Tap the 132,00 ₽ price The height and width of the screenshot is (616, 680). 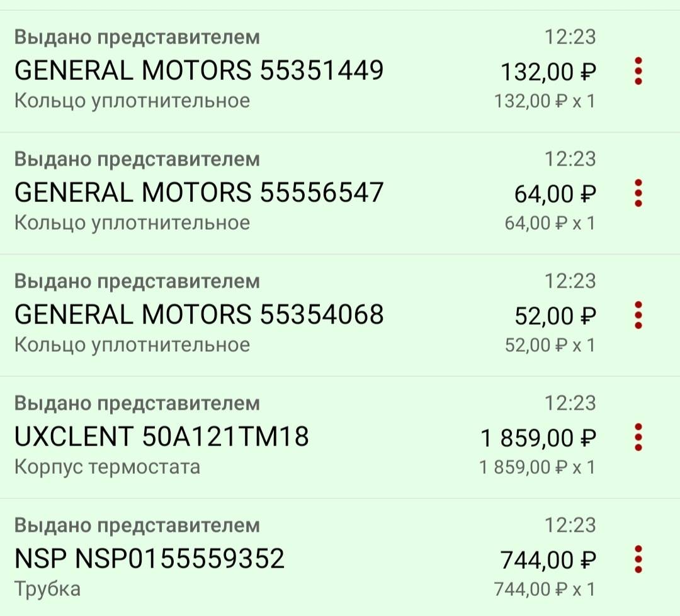(548, 73)
